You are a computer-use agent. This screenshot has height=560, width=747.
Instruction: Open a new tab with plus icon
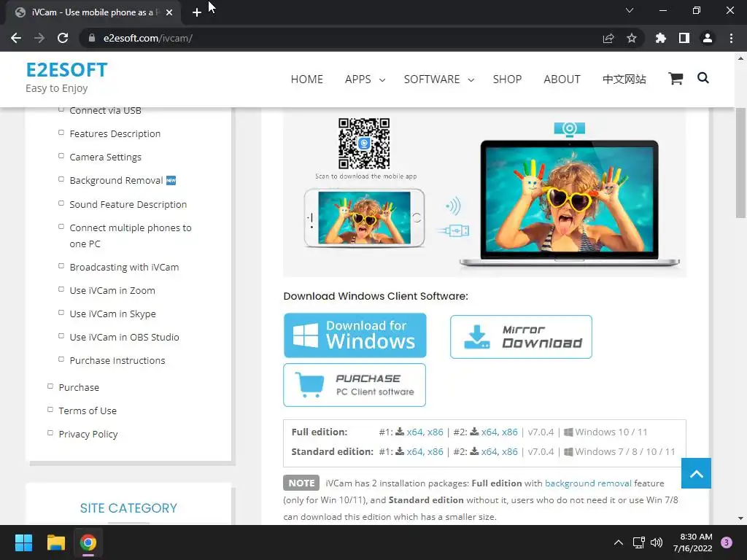pos(197,12)
